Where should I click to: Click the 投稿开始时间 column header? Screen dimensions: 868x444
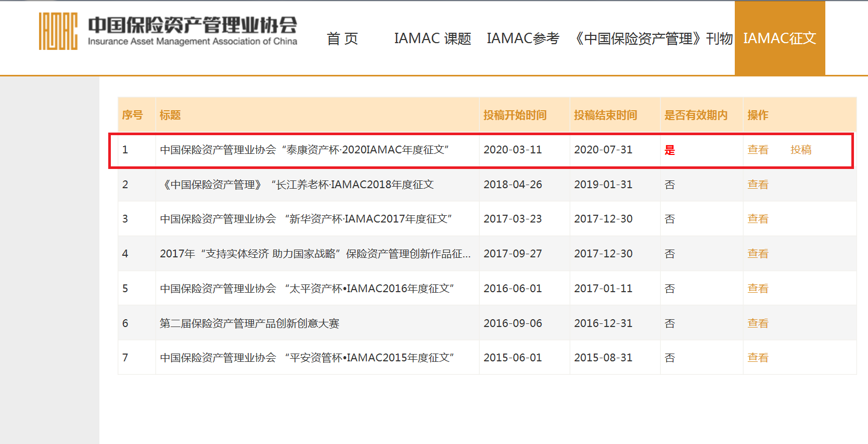515,115
